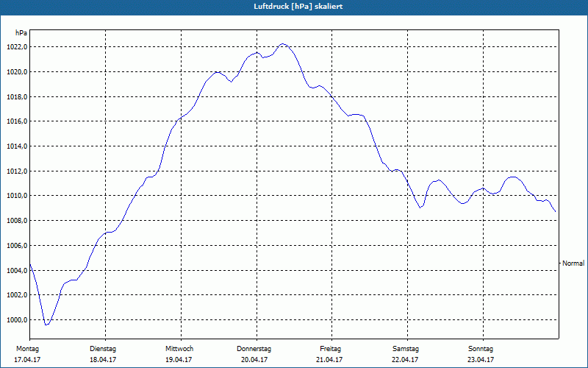Click the pressure curve's lowest point on Monday
Screen dimensions: 588x368
coord(46,325)
